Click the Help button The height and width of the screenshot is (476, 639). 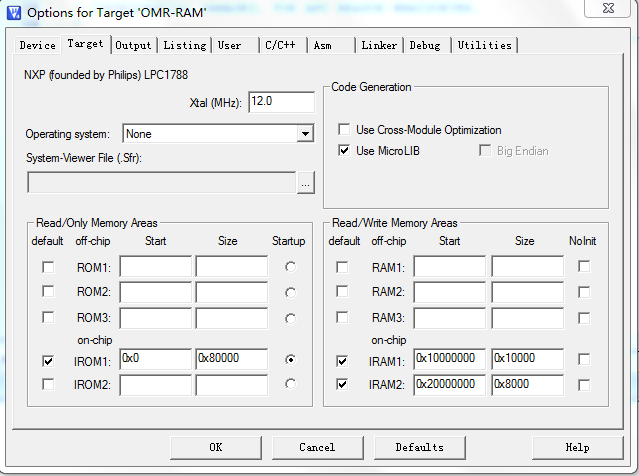577,447
